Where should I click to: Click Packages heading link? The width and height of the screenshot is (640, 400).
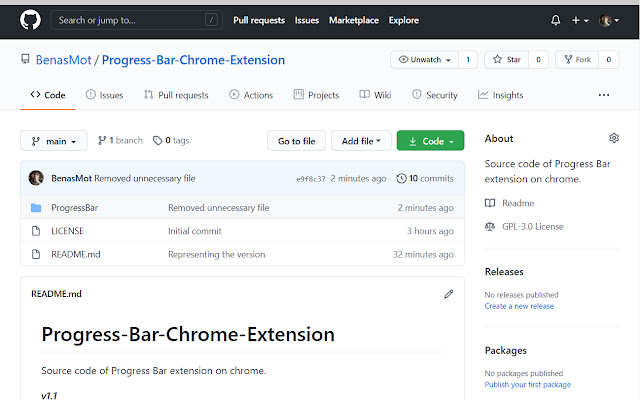506,351
